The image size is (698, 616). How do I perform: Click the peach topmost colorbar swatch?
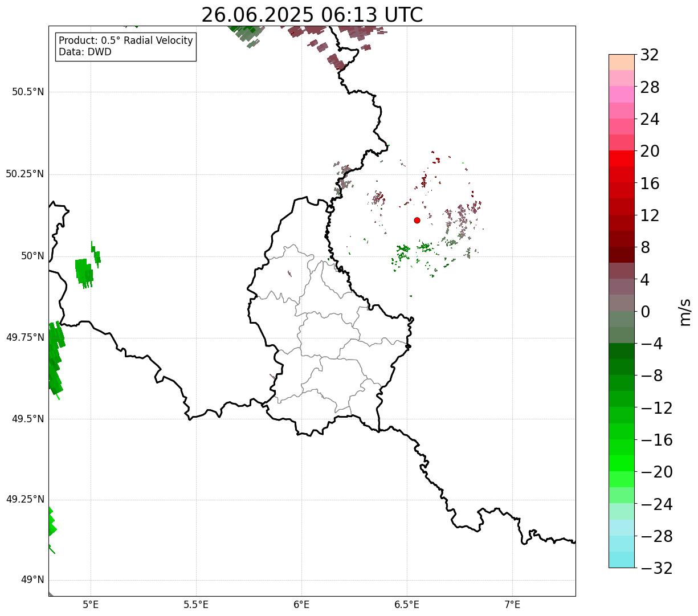[622, 62]
